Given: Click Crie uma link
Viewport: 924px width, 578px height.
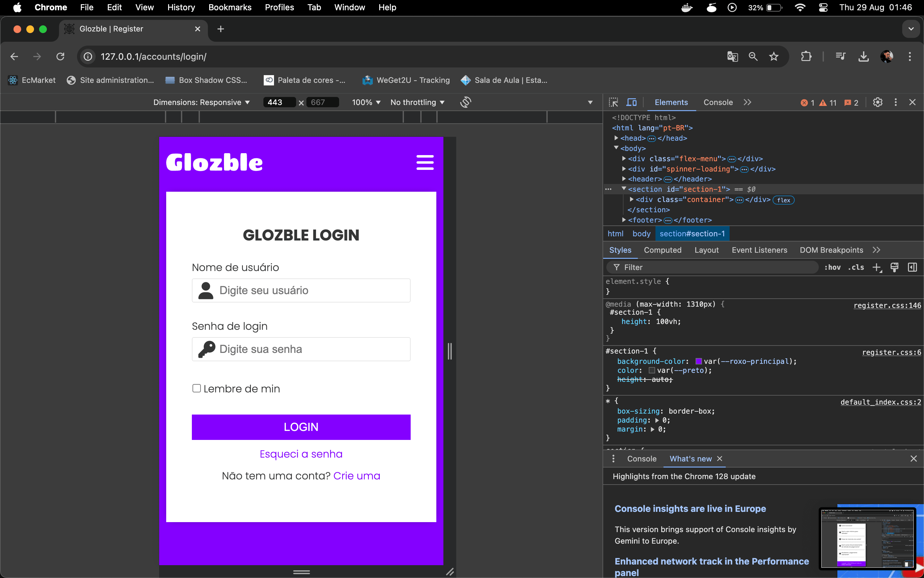Looking at the screenshot, I should [x=357, y=476].
